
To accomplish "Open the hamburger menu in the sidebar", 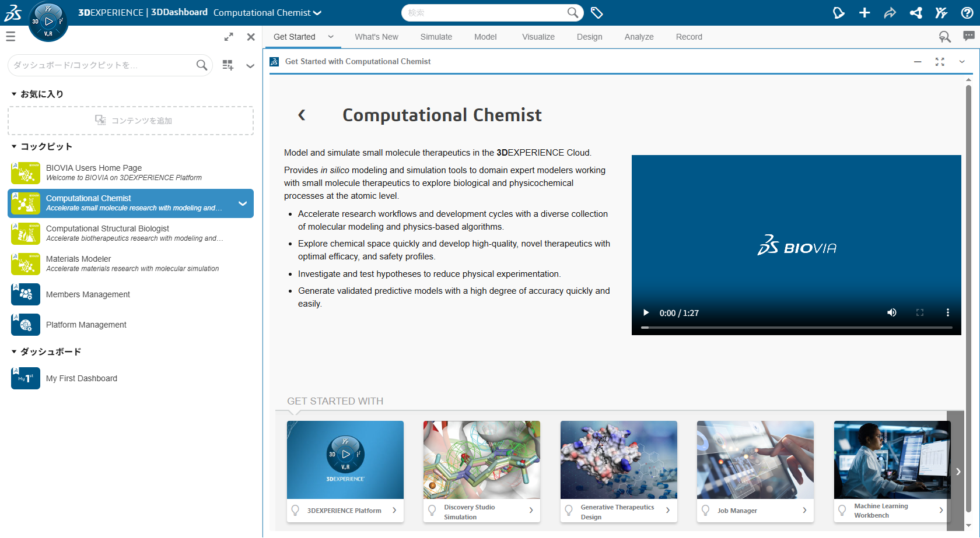I will (x=10, y=37).
